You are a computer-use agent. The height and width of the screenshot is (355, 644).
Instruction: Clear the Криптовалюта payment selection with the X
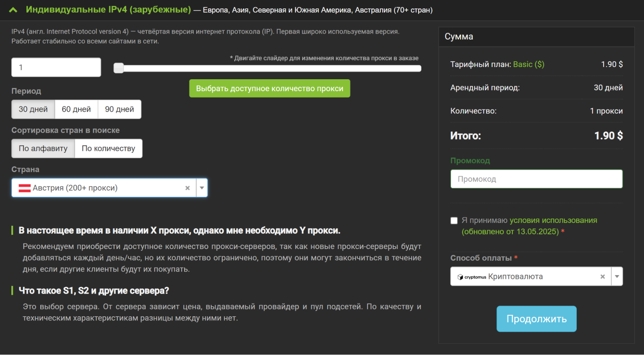(x=602, y=276)
